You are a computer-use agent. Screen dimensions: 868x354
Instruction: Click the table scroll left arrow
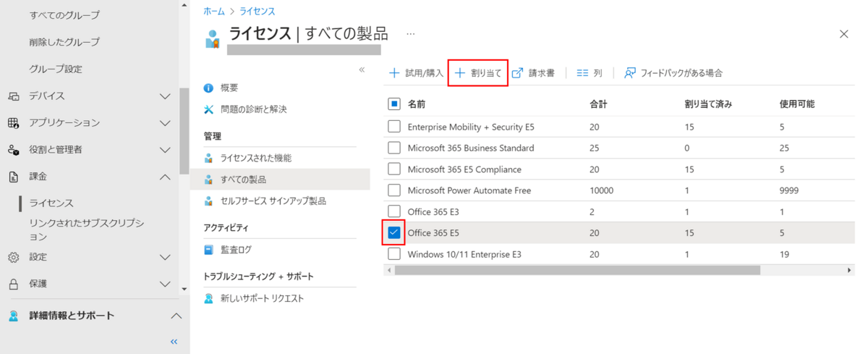[x=388, y=270]
